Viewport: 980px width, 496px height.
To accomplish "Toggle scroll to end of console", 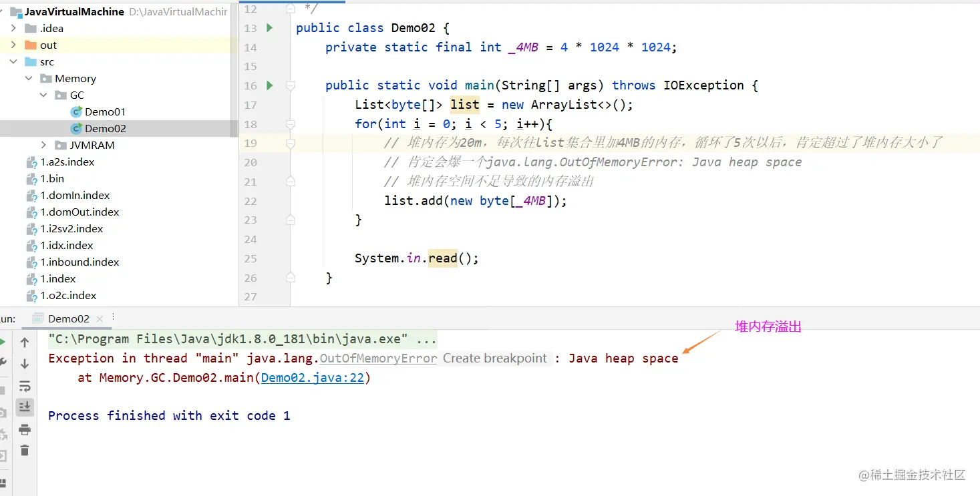I will point(25,407).
